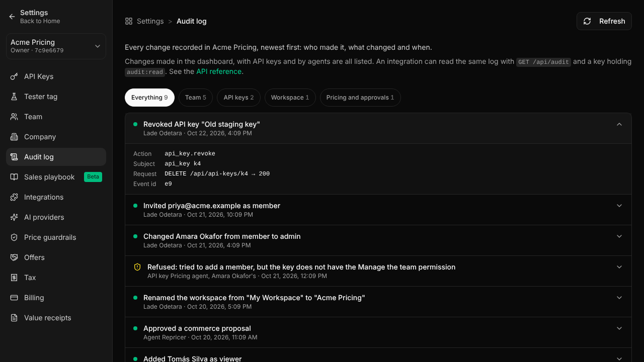Click the Settings grid icon in breadcrumb

tap(129, 21)
